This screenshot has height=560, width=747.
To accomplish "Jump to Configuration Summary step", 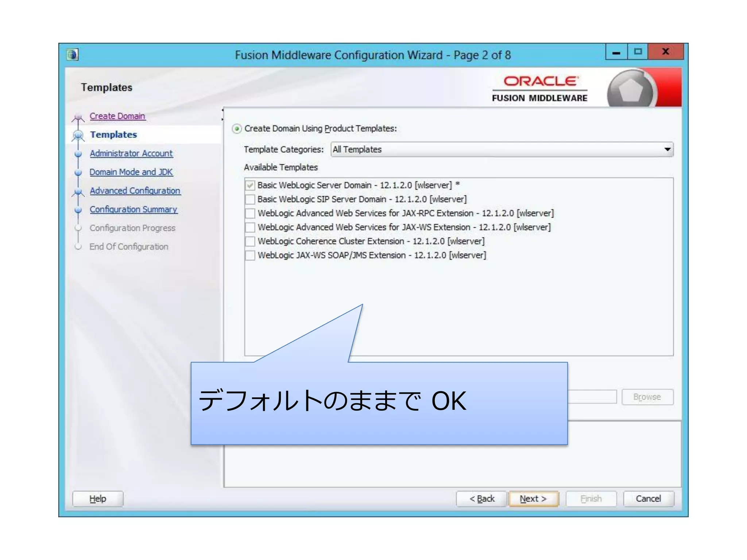I will click(x=133, y=209).
